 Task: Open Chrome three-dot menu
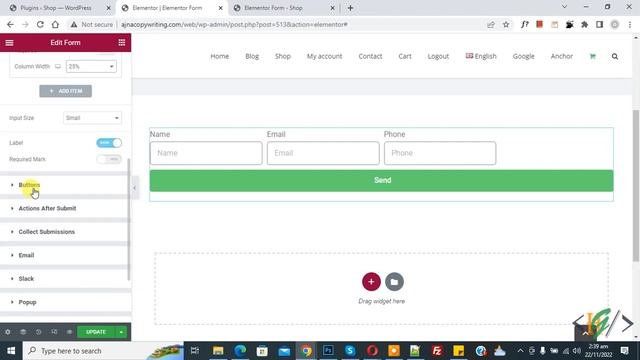click(630, 24)
